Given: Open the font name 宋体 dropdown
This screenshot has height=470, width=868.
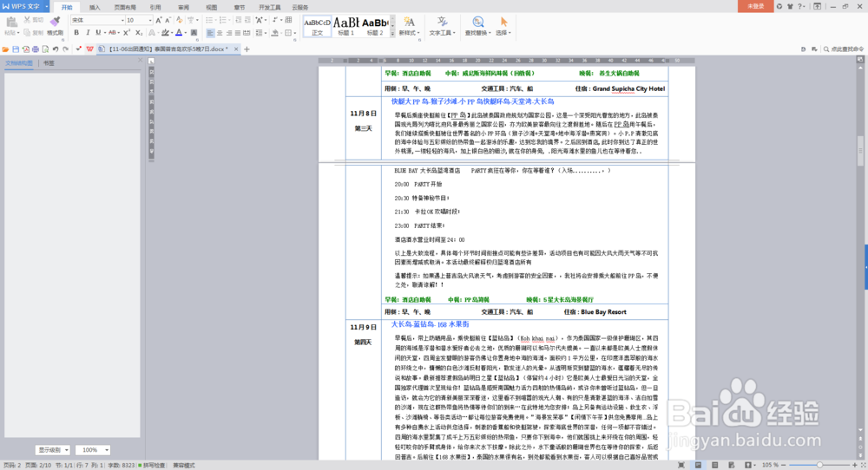Looking at the screenshot, I should click(x=122, y=21).
